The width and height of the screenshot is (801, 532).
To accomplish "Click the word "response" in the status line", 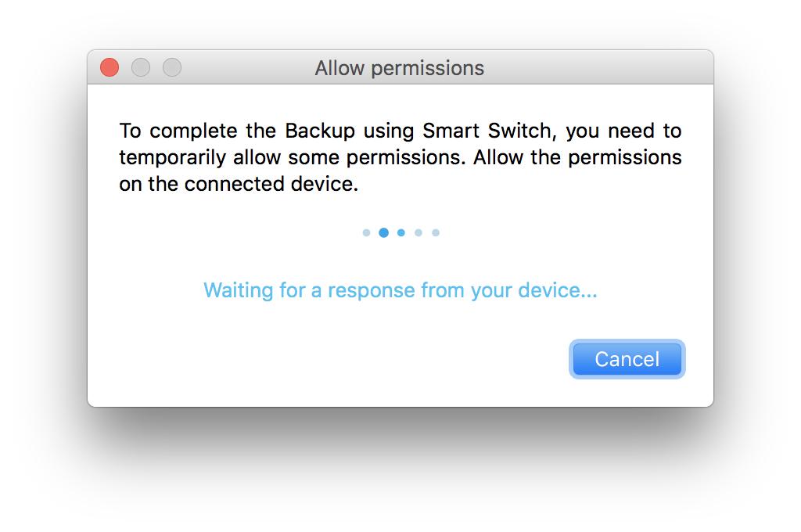I will 371,291.
